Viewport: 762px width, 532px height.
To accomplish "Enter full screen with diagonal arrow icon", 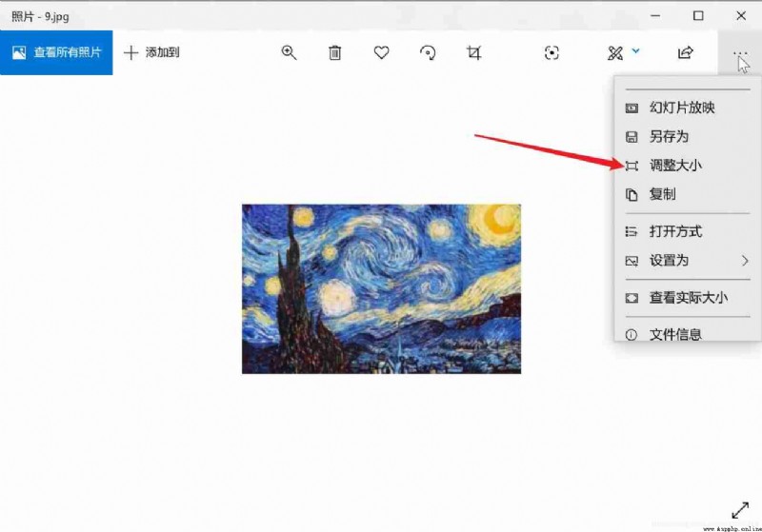I will coord(740,510).
